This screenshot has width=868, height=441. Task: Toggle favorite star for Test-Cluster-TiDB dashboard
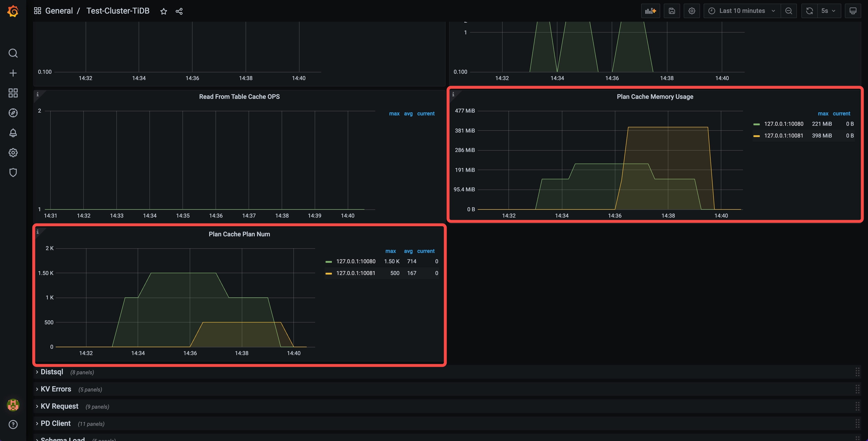click(164, 11)
